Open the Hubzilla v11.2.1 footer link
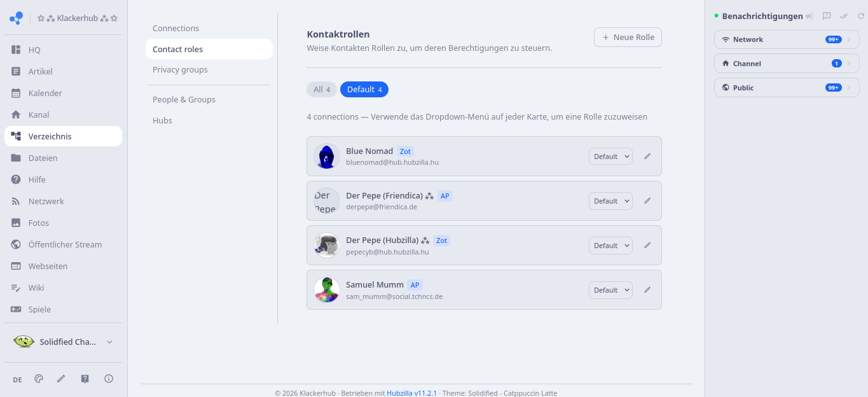 [x=412, y=393]
